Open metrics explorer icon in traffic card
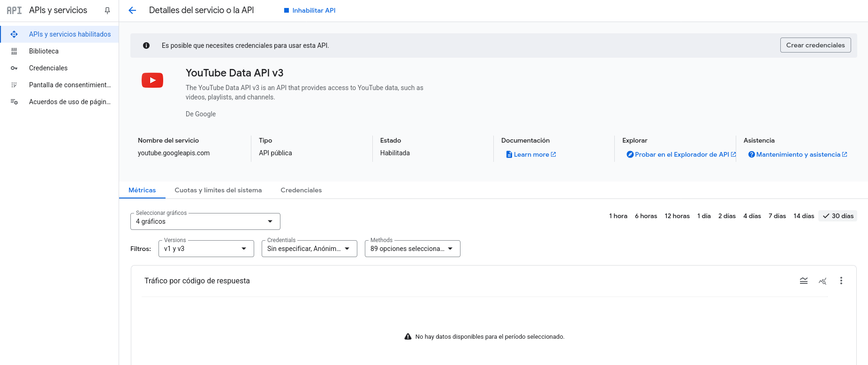This screenshot has width=868, height=365. click(823, 281)
